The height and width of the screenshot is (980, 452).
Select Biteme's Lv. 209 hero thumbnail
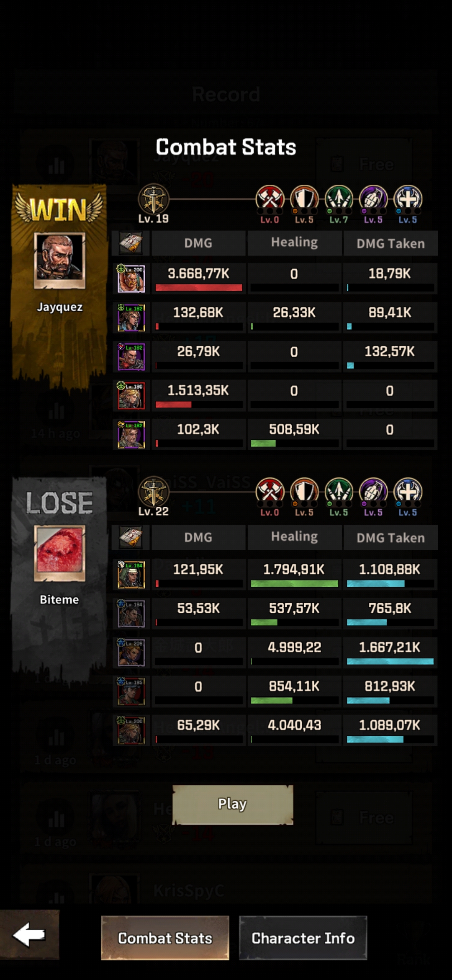(x=131, y=652)
